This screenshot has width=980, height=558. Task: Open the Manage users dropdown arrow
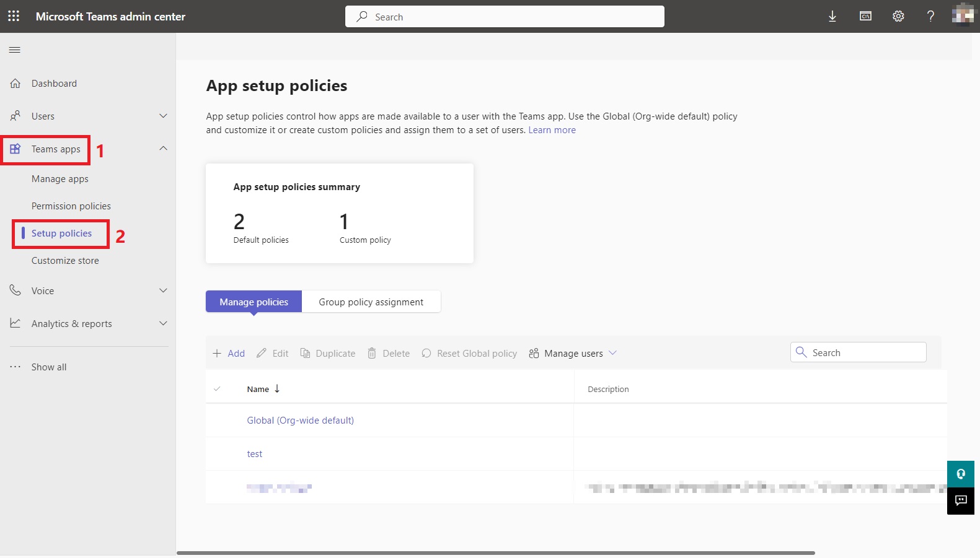(612, 352)
